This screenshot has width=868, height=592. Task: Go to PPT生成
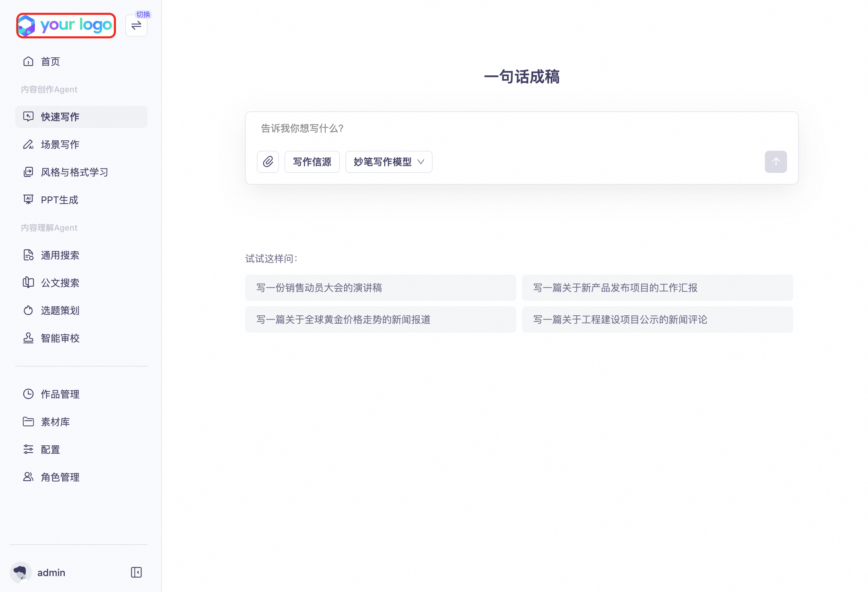click(x=60, y=200)
